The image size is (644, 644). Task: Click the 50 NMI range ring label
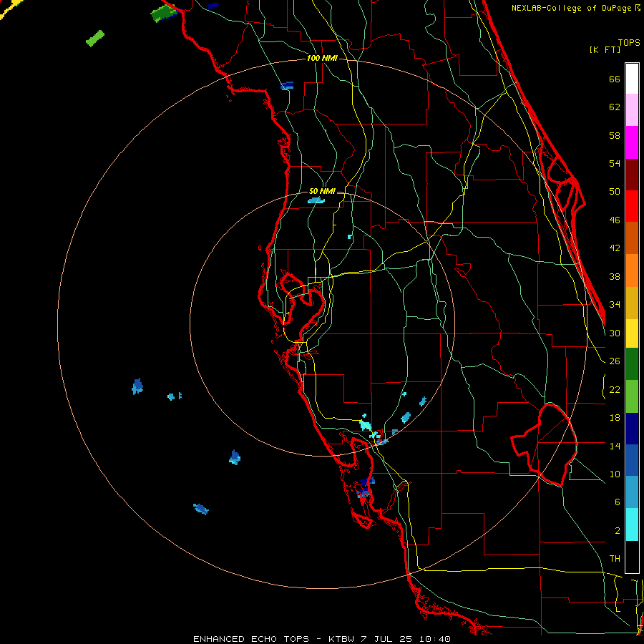(x=322, y=191)
